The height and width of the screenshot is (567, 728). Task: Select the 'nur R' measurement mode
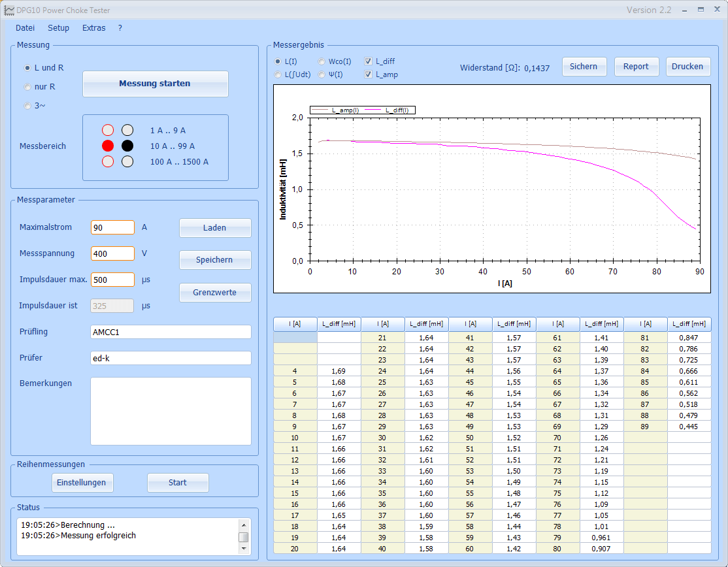(27, 87)
